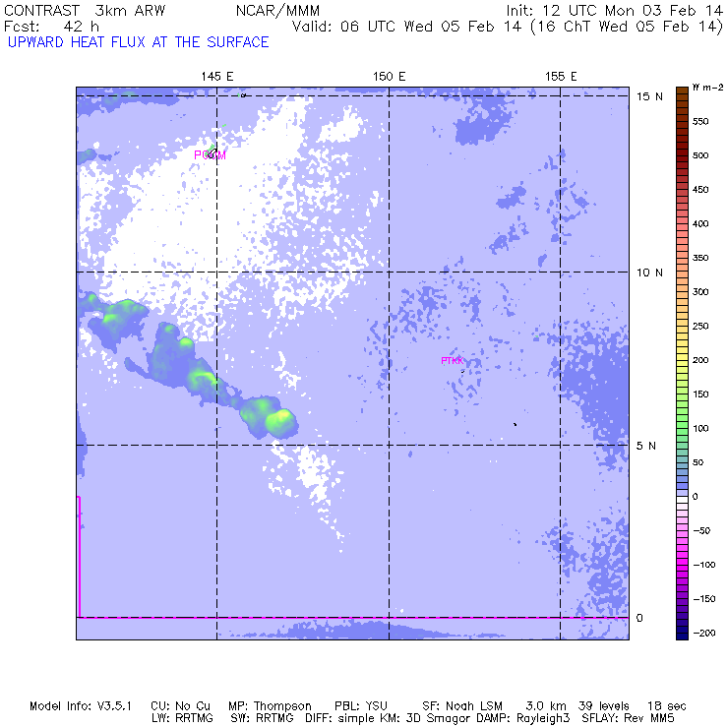The height and width of the screenshot is (728, 728).
Task: Click the 400 colorbar value
Action: 700,223
